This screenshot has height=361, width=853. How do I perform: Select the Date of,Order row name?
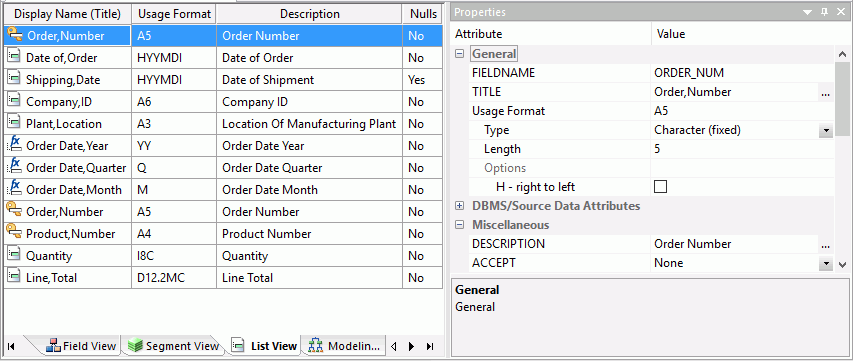(x=62, y=58)
